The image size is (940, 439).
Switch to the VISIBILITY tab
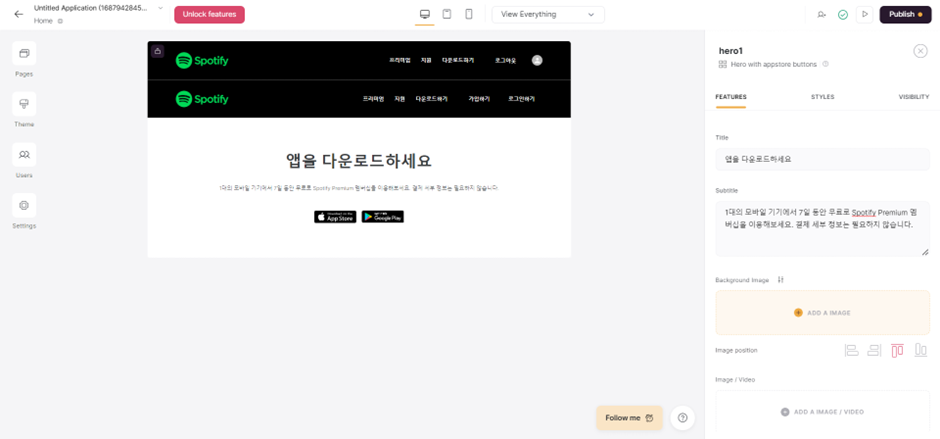point(914,97)
